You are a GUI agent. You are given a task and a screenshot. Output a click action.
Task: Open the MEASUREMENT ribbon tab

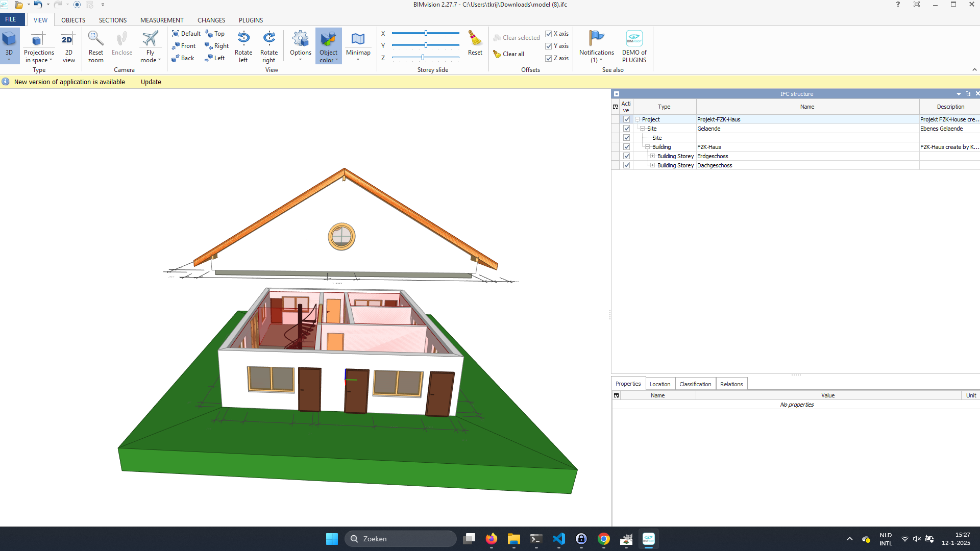click(162, 20)
